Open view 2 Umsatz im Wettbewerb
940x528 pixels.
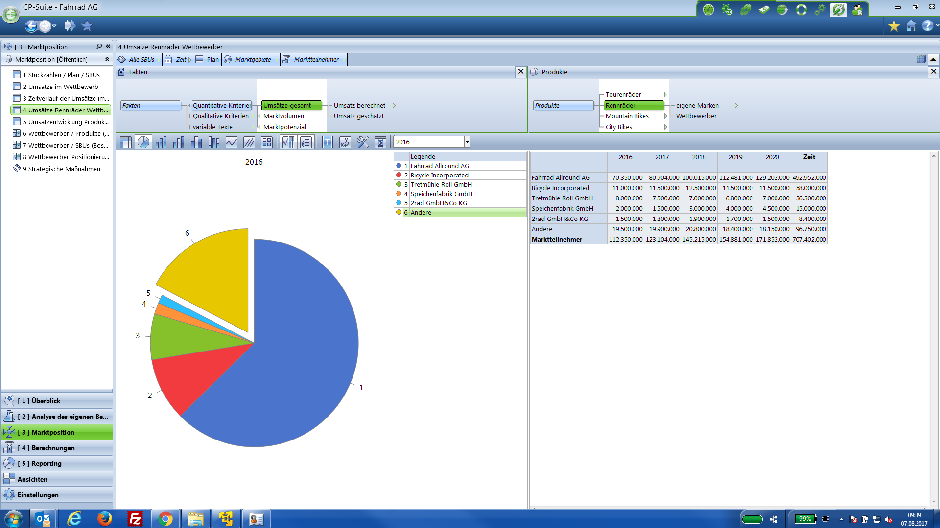61,86
